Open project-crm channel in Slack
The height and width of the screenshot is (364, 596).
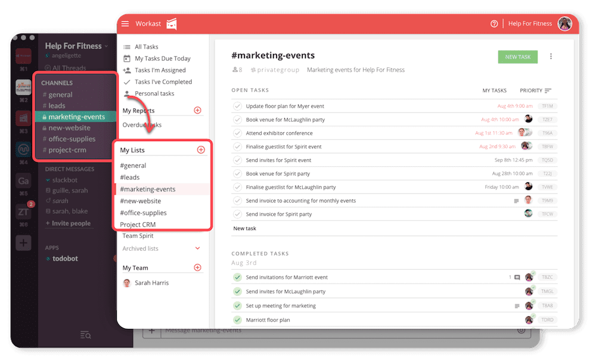[67, 150]
